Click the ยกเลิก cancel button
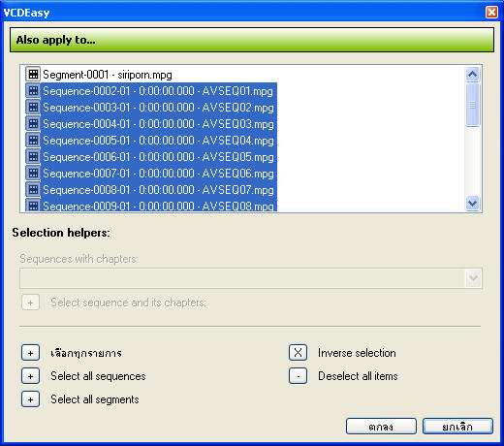The height and width of the screenshot is (446, 504). click(457, 427)
